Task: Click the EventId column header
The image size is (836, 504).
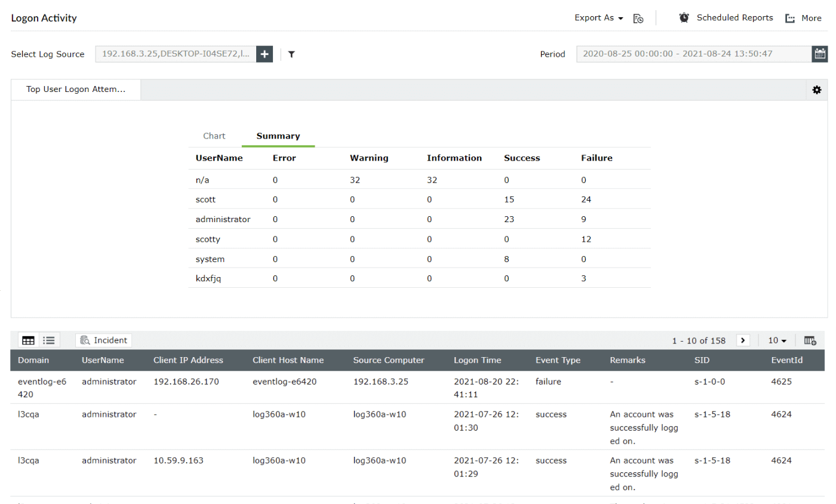Action: click(x=786, y=360)
